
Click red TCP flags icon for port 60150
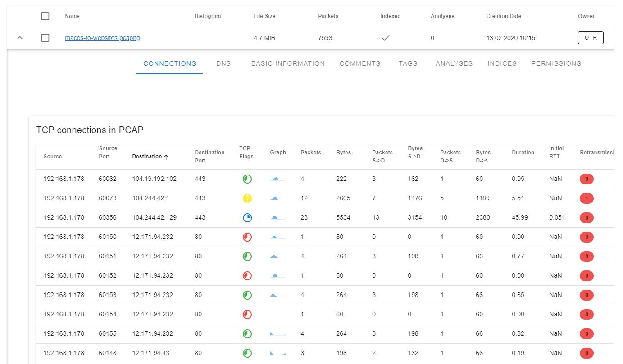click(247, 237)
